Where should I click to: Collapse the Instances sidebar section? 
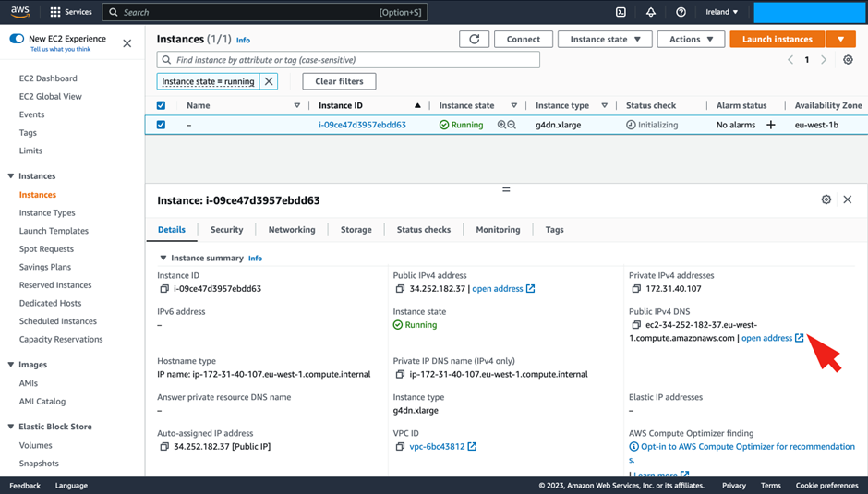click(x=10, y=176)
